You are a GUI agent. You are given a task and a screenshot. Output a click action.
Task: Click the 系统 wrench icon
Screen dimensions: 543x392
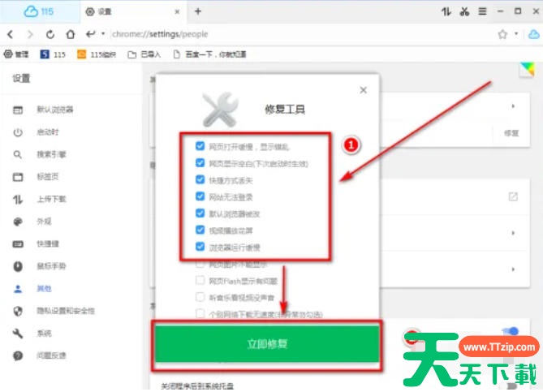point(18,334)
